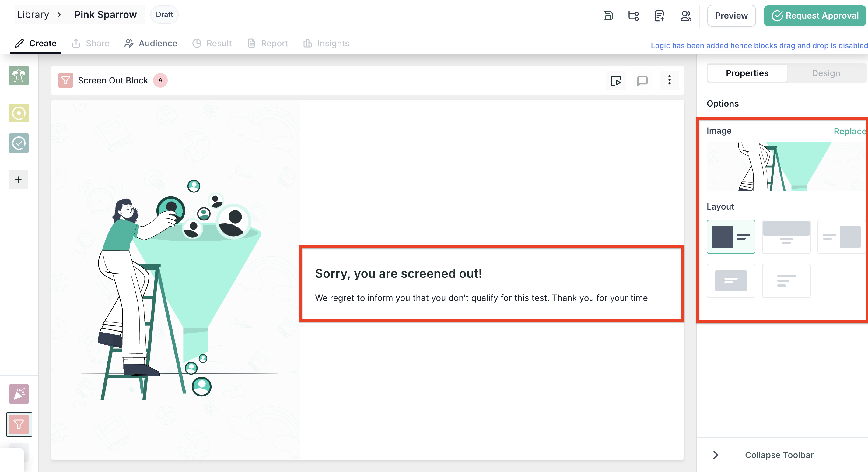The height and width of the screenshot is (472, 868).
Task: Open the Report tab
Action: tap(268, 43)
